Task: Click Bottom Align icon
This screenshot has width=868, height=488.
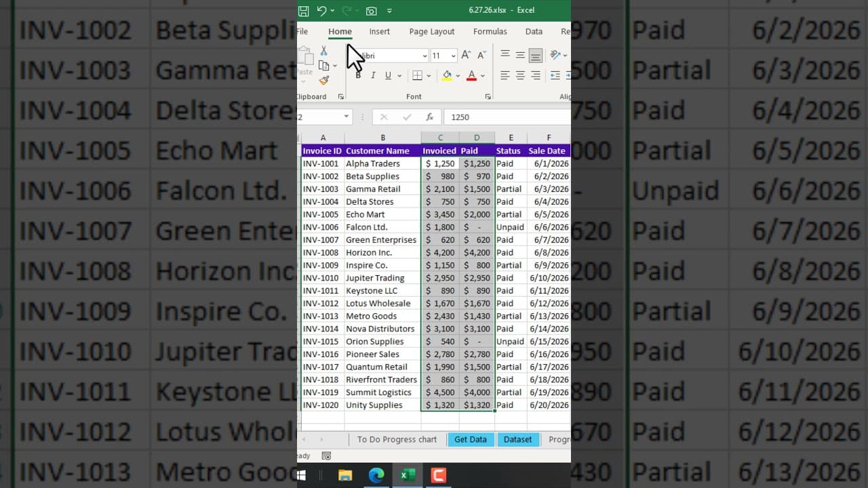Action: 536,55
